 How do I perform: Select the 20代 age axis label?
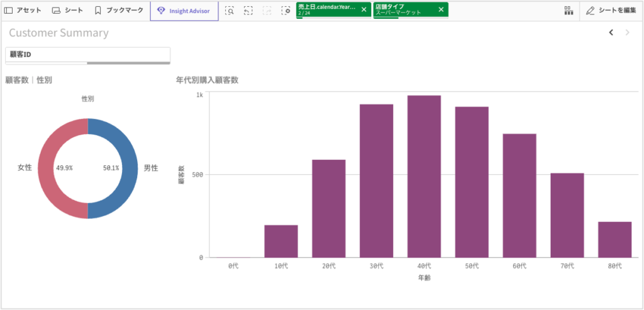pyautogui.click(x=328, y=266)
